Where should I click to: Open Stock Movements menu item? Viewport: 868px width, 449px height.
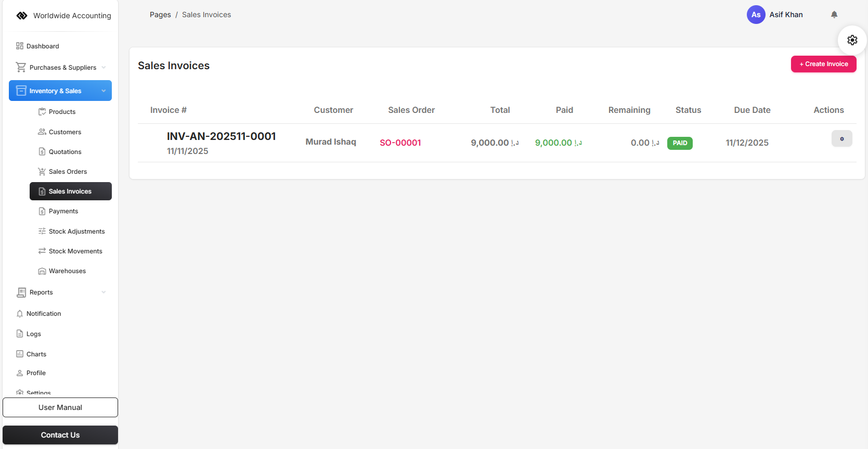pos(75,251)
